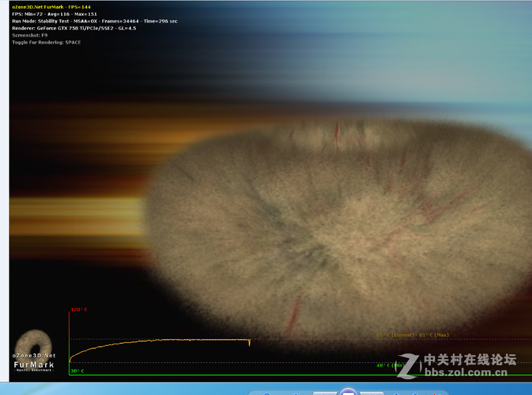The image size is (532, 395).
Task: Click the 'GeForce GTX 750 Ti/PCIe/SSE2' renderer text
Action: [x=75, y=28]
